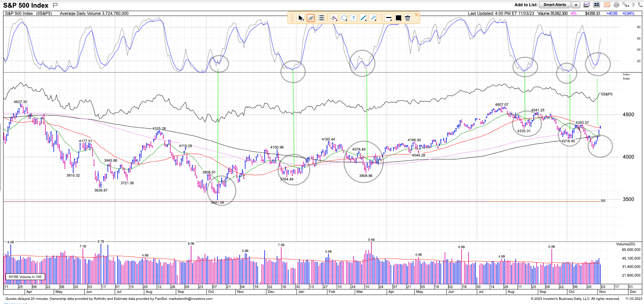Select the paint bucket fill tool
This screenshot has height=304, width=644.
[x=334, y=18]
